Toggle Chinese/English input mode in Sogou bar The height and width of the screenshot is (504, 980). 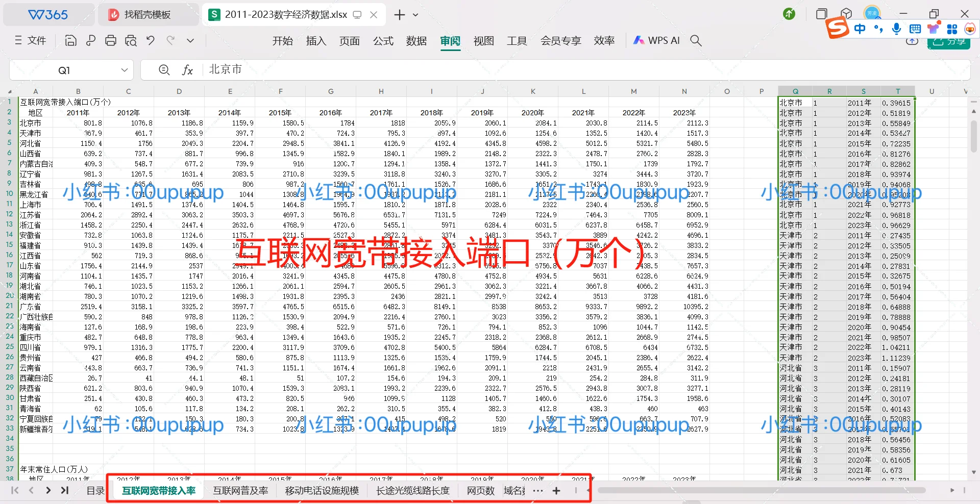(x=860, y=29)
